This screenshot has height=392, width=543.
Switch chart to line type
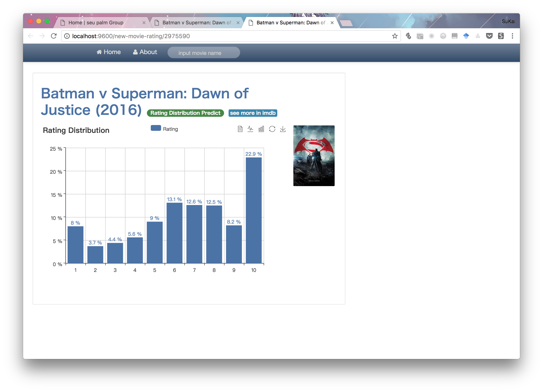click(x=250, y=129)
